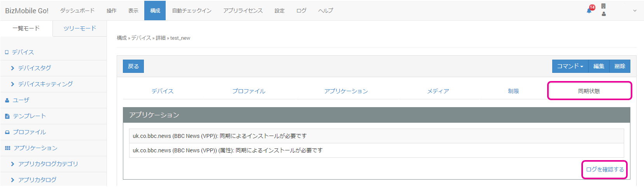This screenshot has width=644, height=187.
Task: Click the プロファイル icon in sidebar
Action: (7, 132)
